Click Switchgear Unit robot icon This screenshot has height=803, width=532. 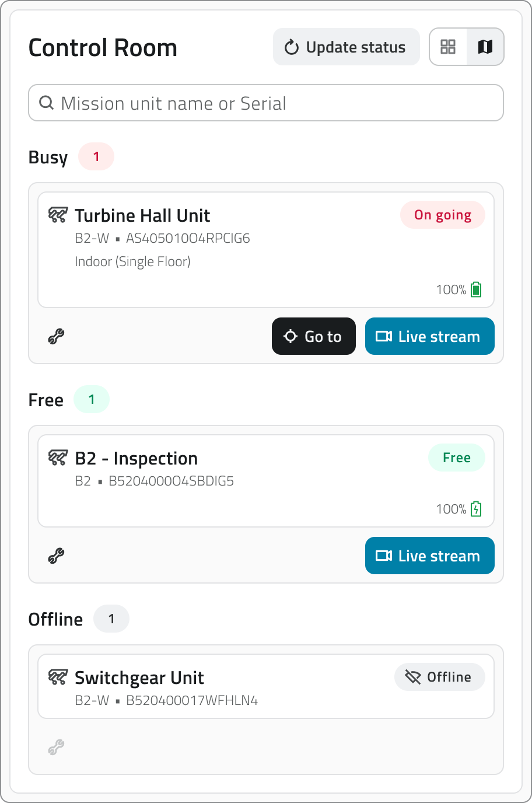[x=58, y=678]
